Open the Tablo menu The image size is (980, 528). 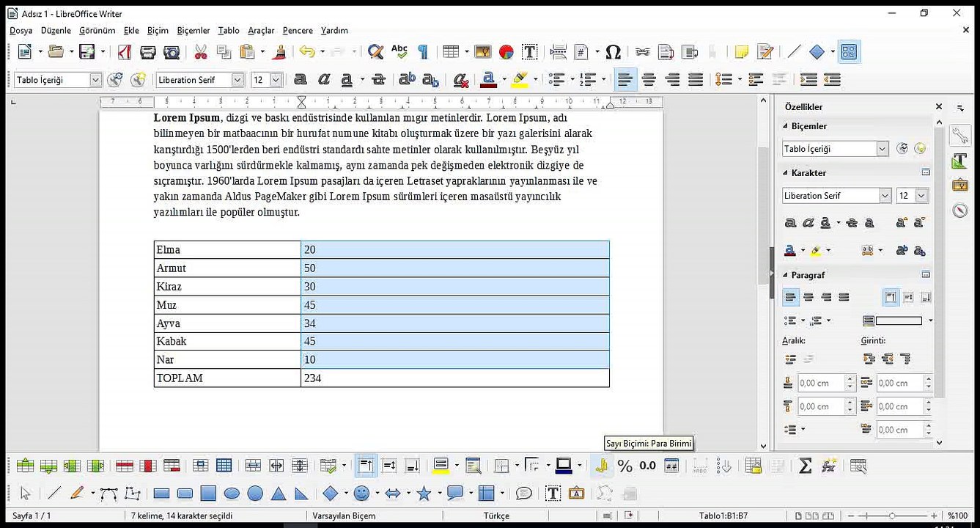[229, 30]
